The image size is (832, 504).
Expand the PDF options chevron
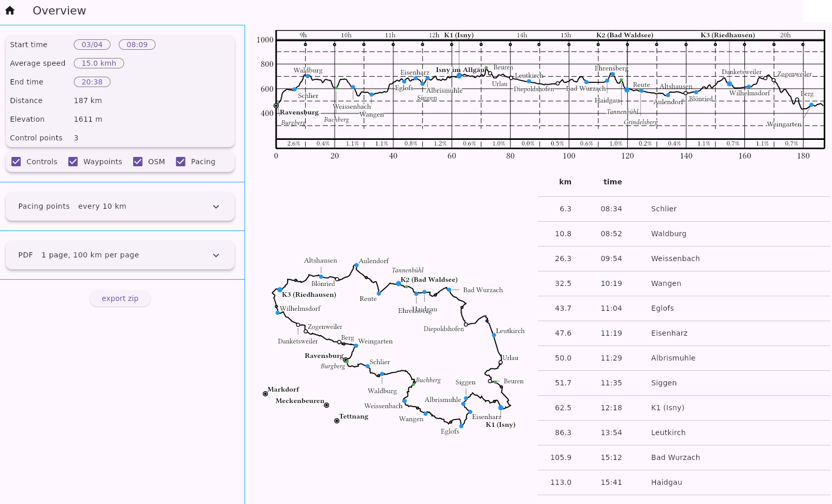[x=216, y=255]
